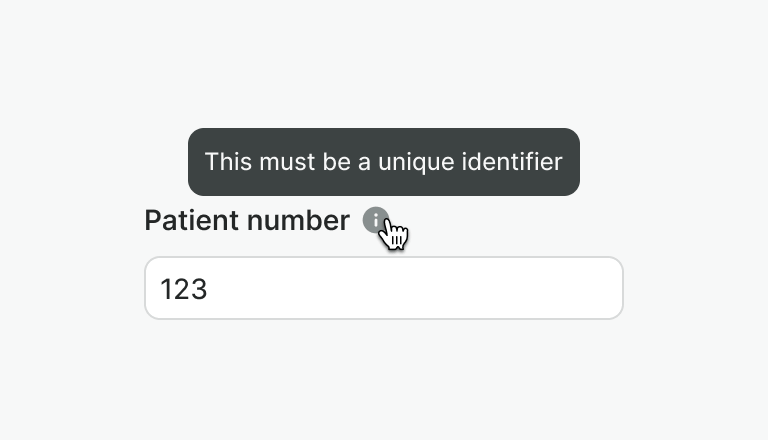Click the Patient number input field

(x=383, y=288)
